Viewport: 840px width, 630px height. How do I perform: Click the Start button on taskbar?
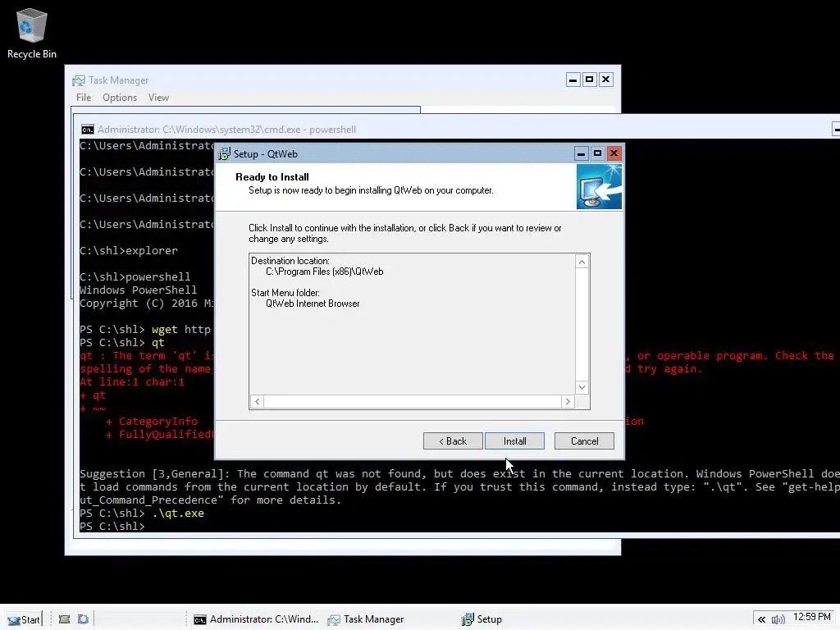tap(24, 619)
